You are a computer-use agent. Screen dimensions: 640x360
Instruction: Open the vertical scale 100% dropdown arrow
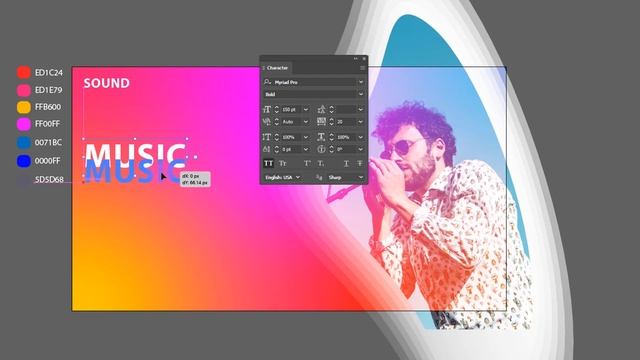(306, 137)
